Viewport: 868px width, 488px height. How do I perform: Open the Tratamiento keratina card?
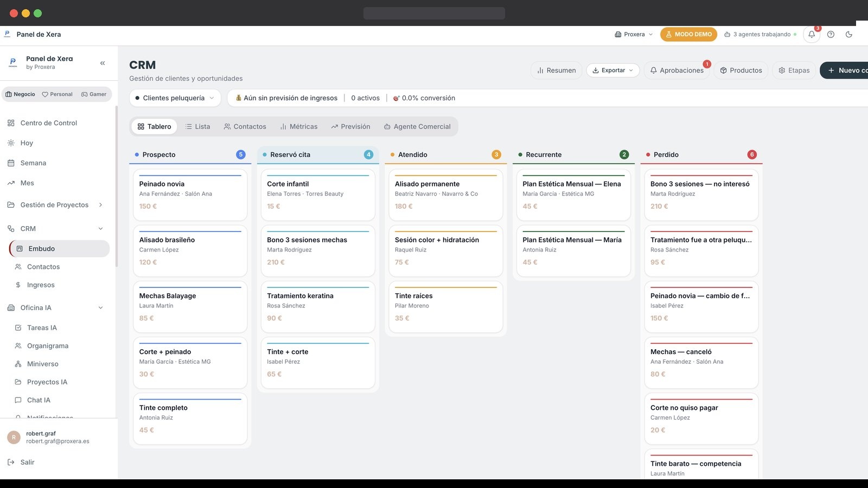pyautogui.click(x=318, y=307)
